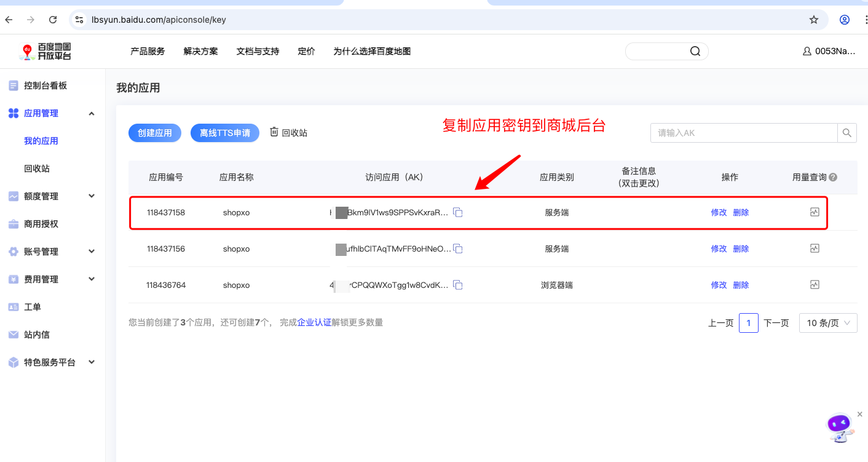Click the search magnifier beside the AK input
Screen dimensions: 868x462
click(847, 133)
